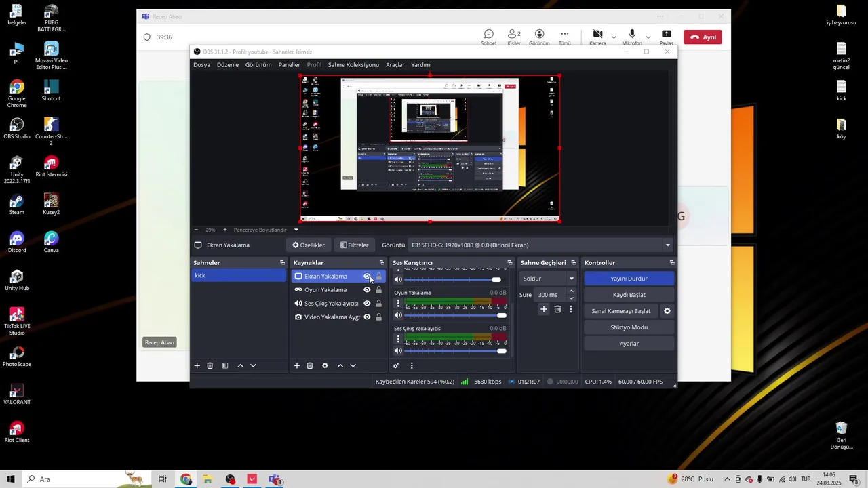Toggle the lock on the Ekran Yakalama source
Image resolution: width=868 pixels, height=488 pixels.
(x=379, y=277)
